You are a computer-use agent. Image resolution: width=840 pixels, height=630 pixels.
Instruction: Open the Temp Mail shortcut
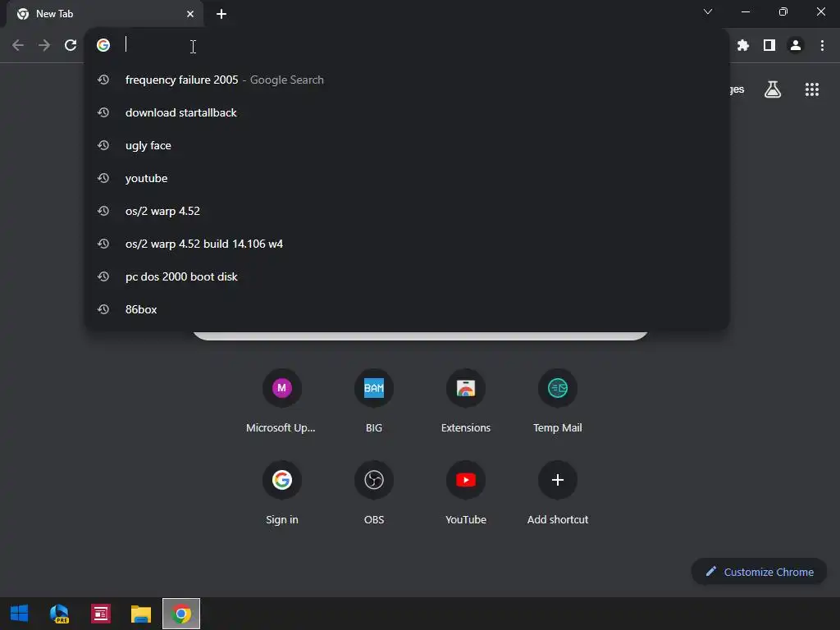558,402
